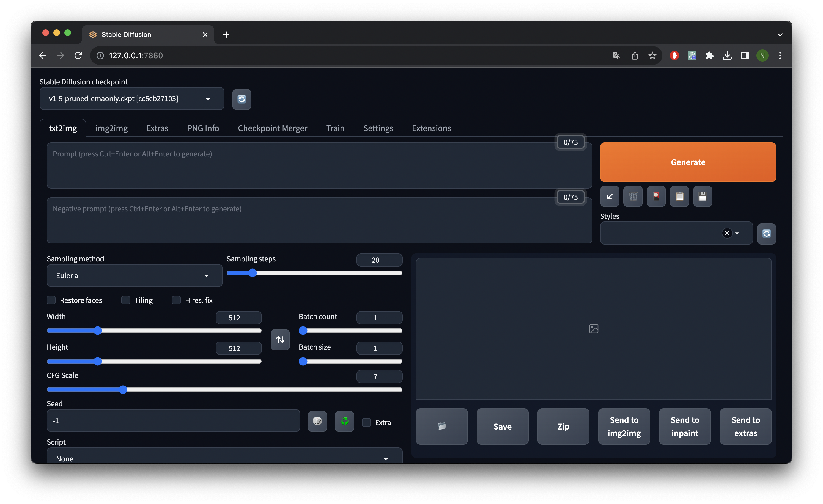Click the dice icon to randomize seed
Viewport: 823px width, 504px height.
point(317,421)
